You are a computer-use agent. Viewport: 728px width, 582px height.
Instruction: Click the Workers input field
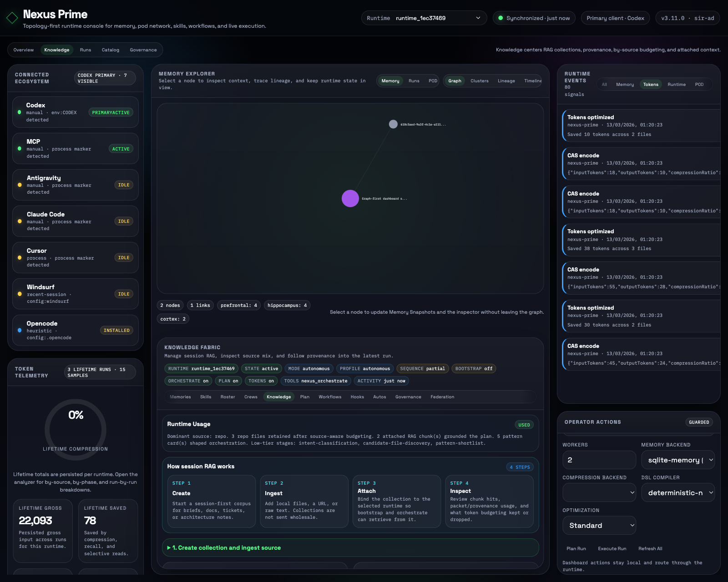[599, 460]
